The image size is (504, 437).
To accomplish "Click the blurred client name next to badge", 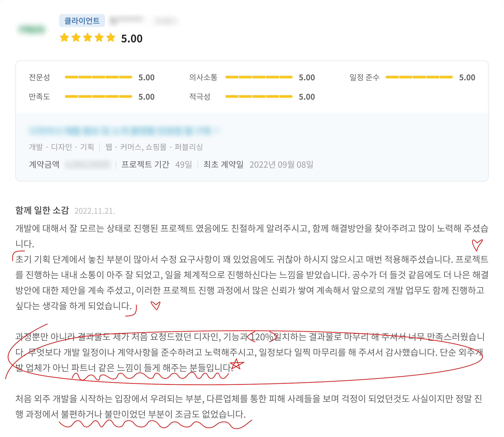I will click(126, 20).
